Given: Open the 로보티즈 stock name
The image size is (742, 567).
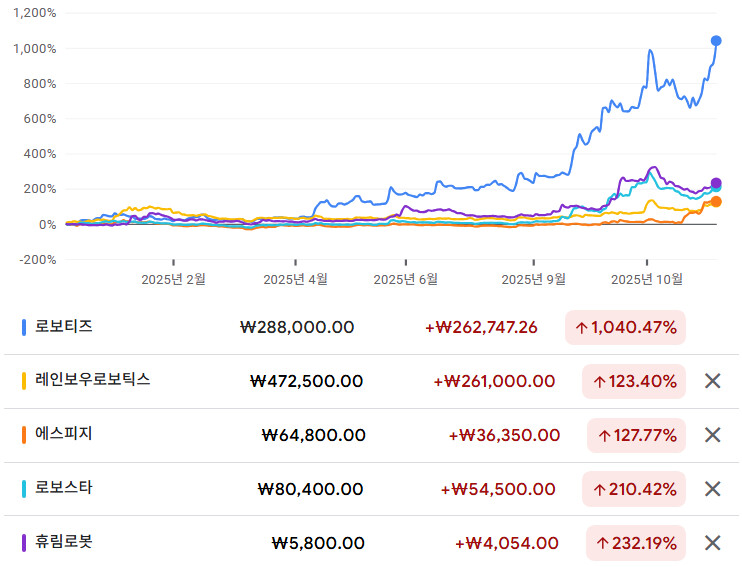Looking at the screenshot, I should click(x=64, y=326).
